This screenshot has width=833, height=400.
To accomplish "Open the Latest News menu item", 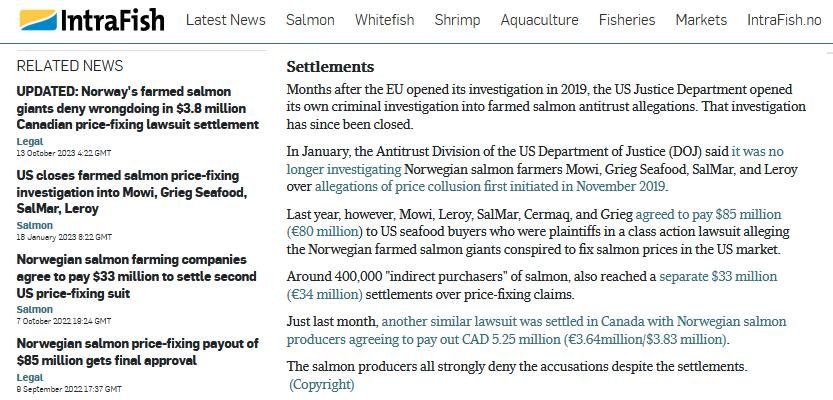I will point(226,20).
